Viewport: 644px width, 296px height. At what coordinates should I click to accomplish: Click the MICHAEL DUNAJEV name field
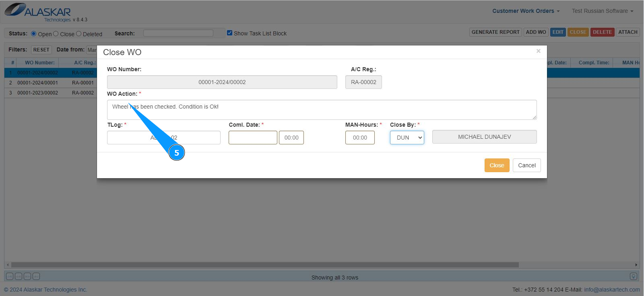(x=484, y=137)
